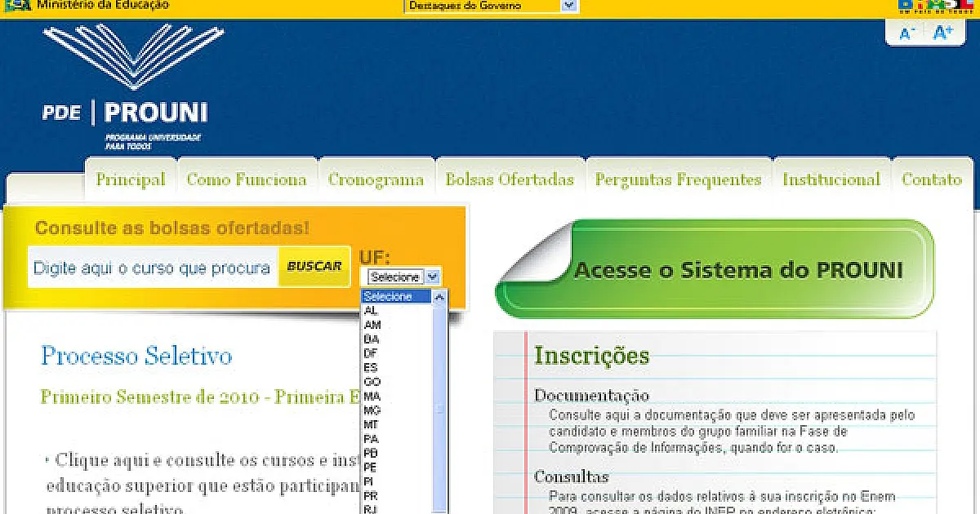The height and width of the screenshot is (514, 980).
Task: Click the Processo Seletivo heading
Action: click(x=136, y=357)
